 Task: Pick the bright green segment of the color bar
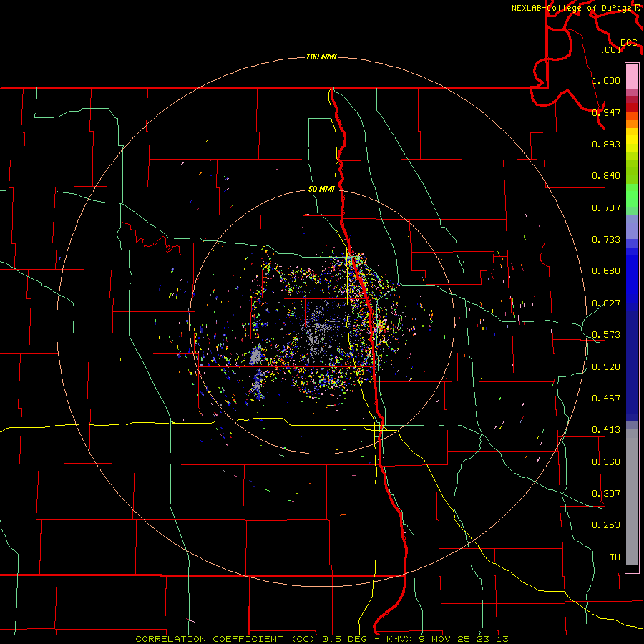point(632,195)
